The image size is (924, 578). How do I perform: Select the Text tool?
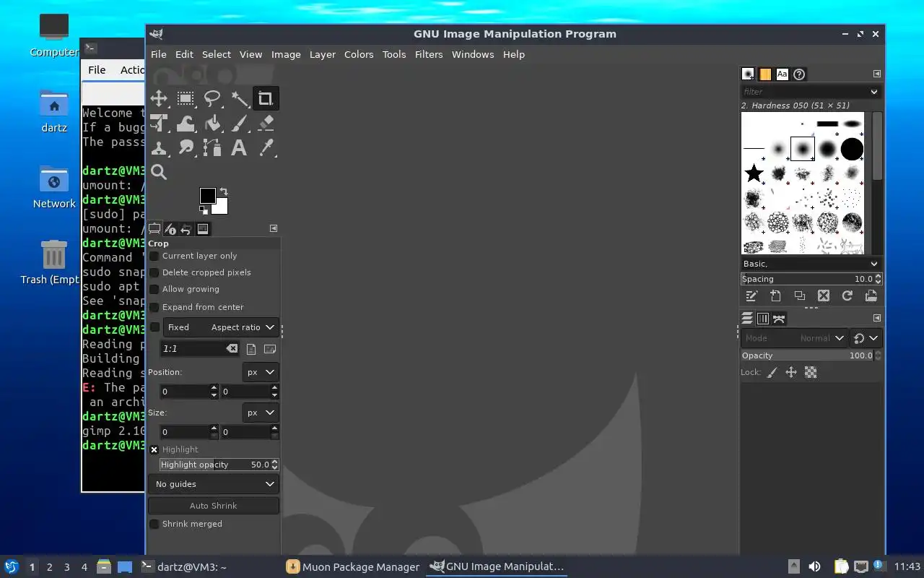(x=239, y=147)
